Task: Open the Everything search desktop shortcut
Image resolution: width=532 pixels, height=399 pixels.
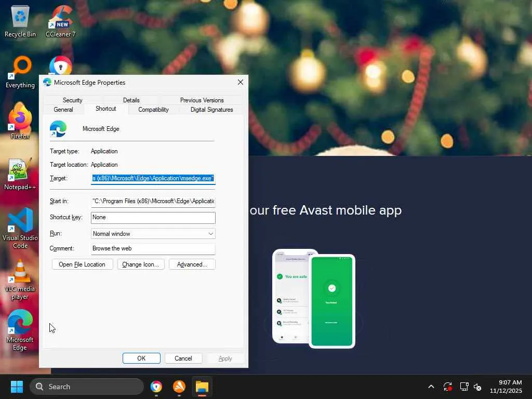Action: coord(20,72)
